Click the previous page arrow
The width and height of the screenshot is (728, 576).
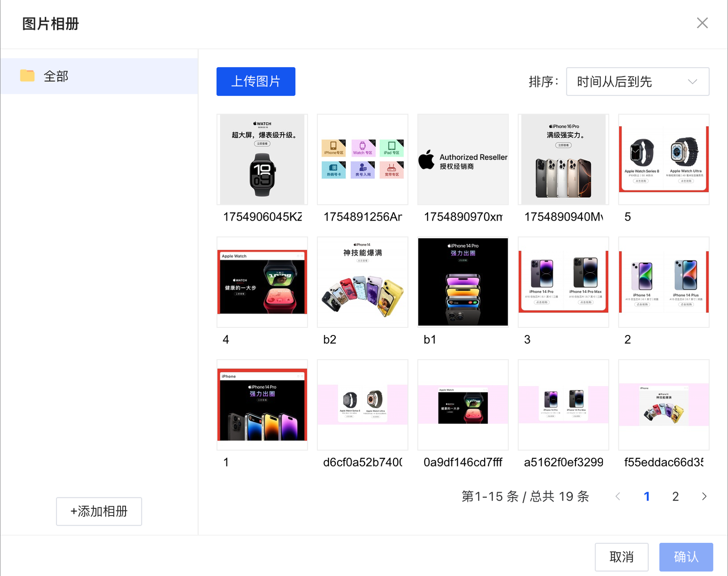click(x=618, y=496)
